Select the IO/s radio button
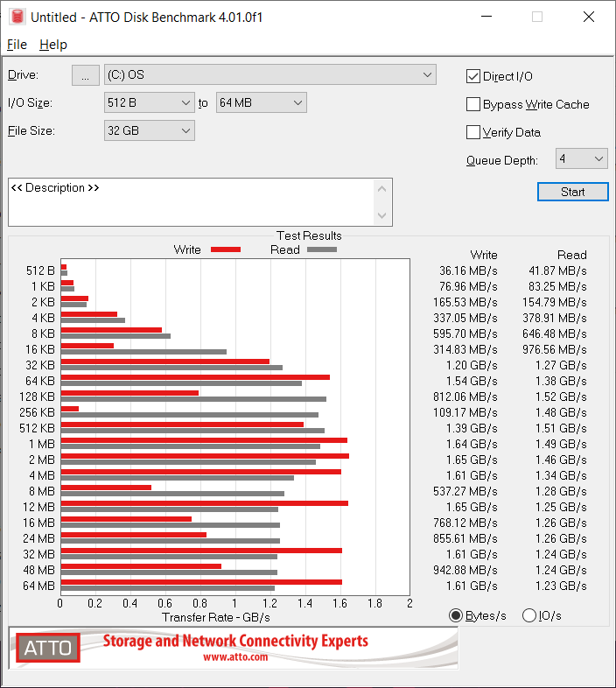 click(529, 615)
